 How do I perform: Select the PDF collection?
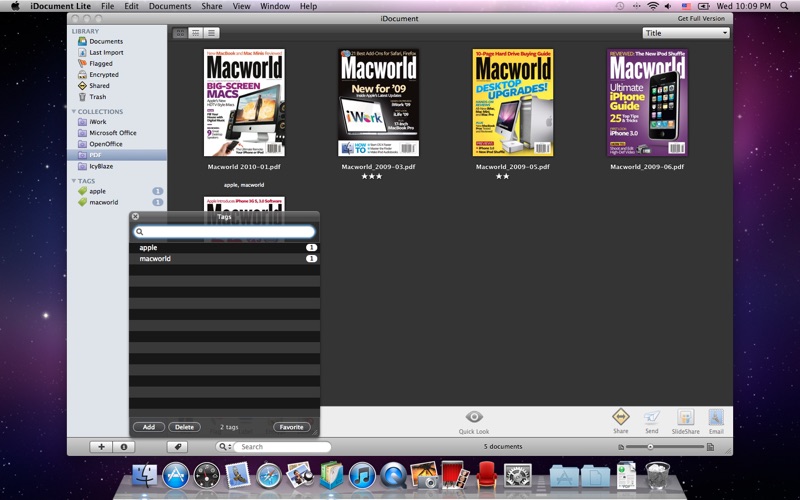coord(117,155)
